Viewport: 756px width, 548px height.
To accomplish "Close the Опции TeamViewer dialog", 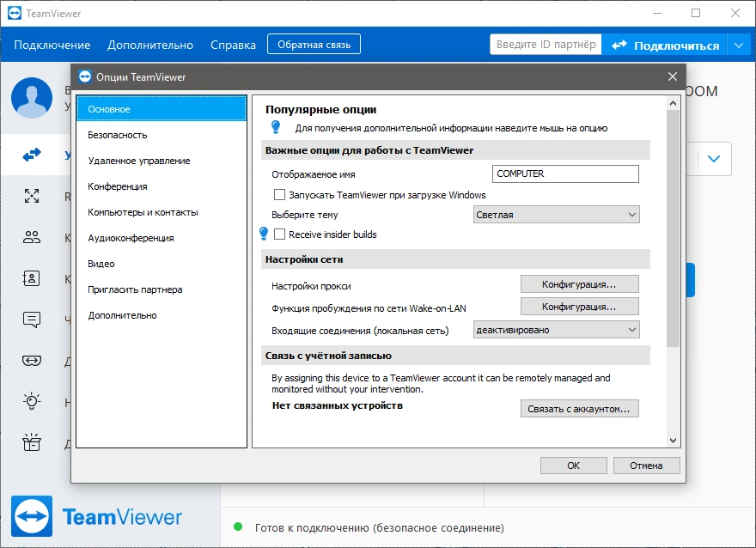I will point(673,76).
